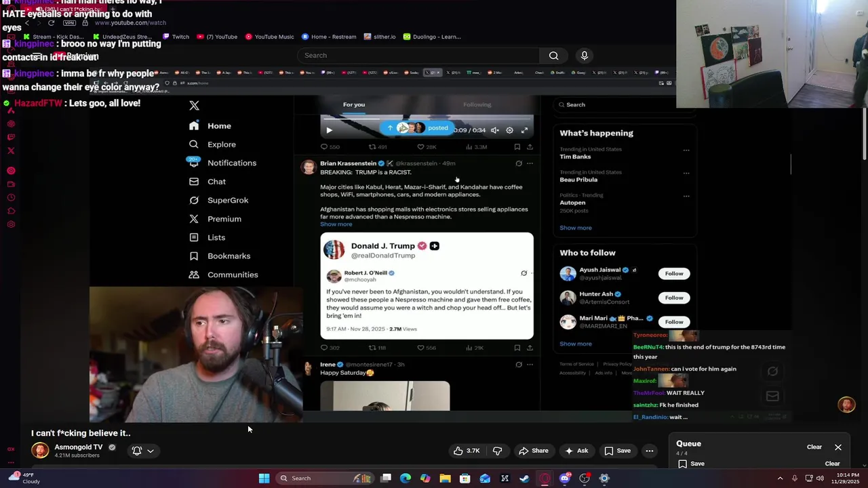Follow Mari Mari

[x=674, y=322]
